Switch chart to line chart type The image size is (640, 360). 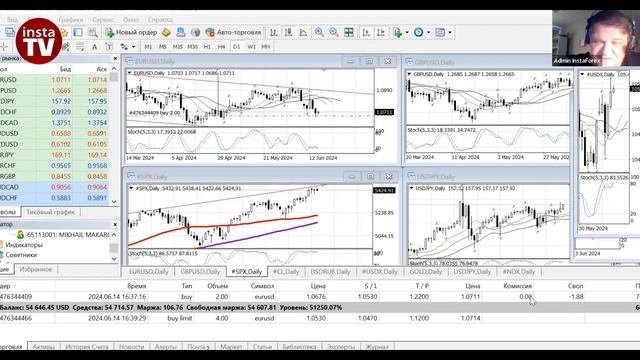coord(303,32)
